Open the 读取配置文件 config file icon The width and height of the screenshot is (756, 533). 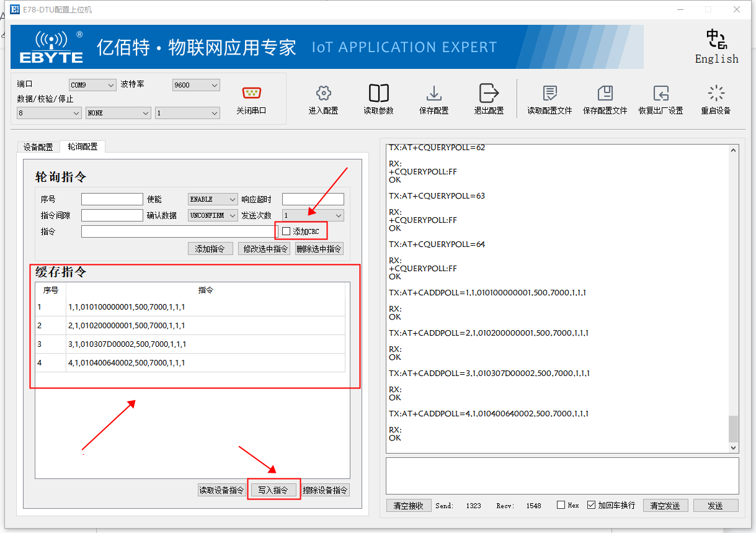(x=549, y=98)
